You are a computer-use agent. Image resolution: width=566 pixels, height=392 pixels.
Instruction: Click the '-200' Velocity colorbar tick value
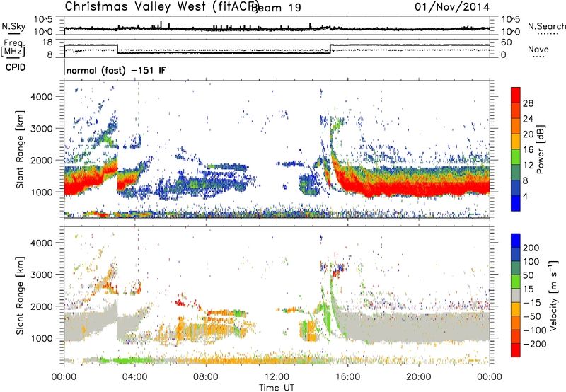535,344
